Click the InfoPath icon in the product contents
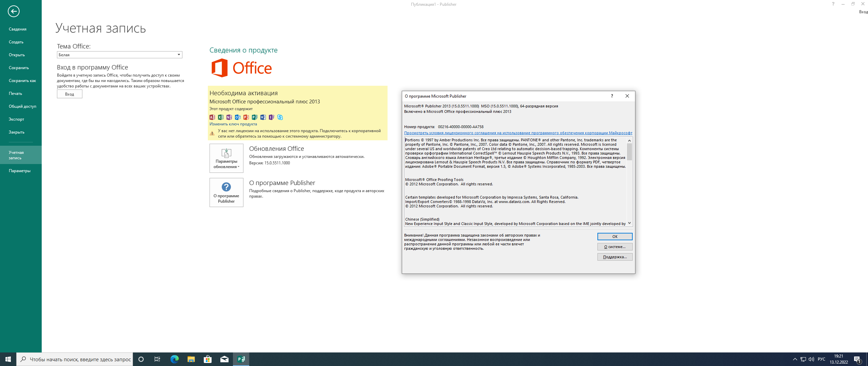Viewport: 868px width, 366px height. 272,117
